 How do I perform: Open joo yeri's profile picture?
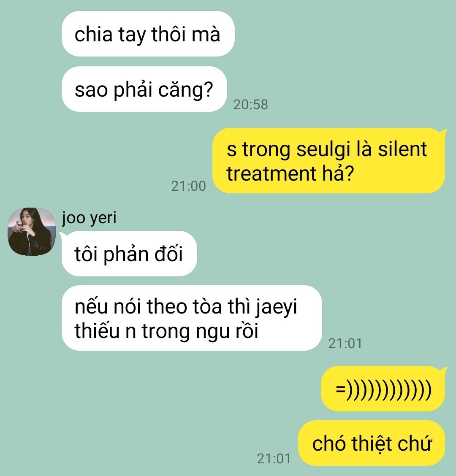point(32,232)
